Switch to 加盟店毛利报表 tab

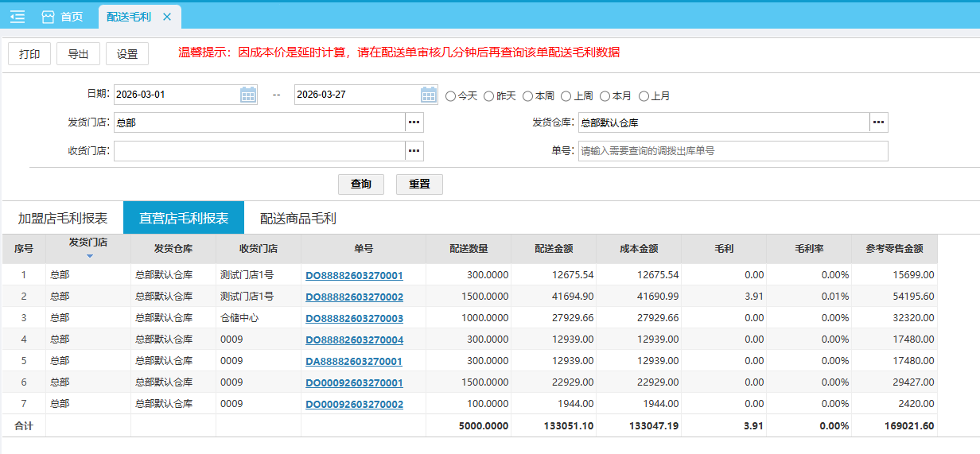point(63,218)
